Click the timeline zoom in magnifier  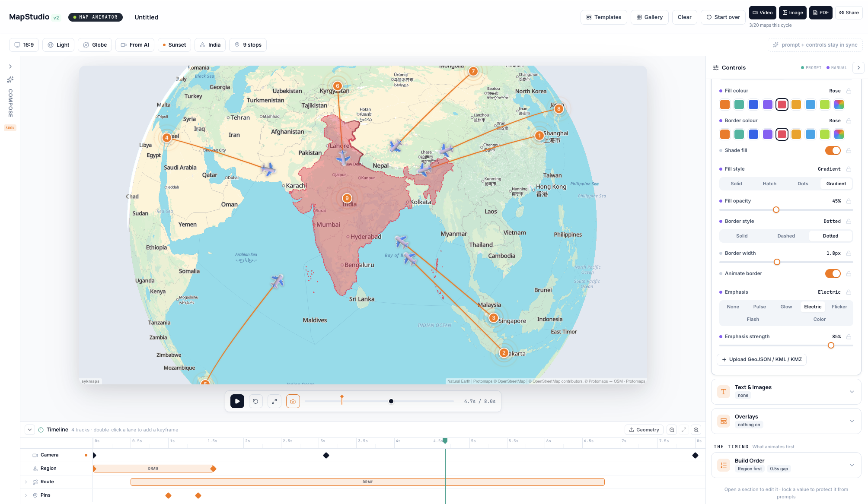(696, 430)
